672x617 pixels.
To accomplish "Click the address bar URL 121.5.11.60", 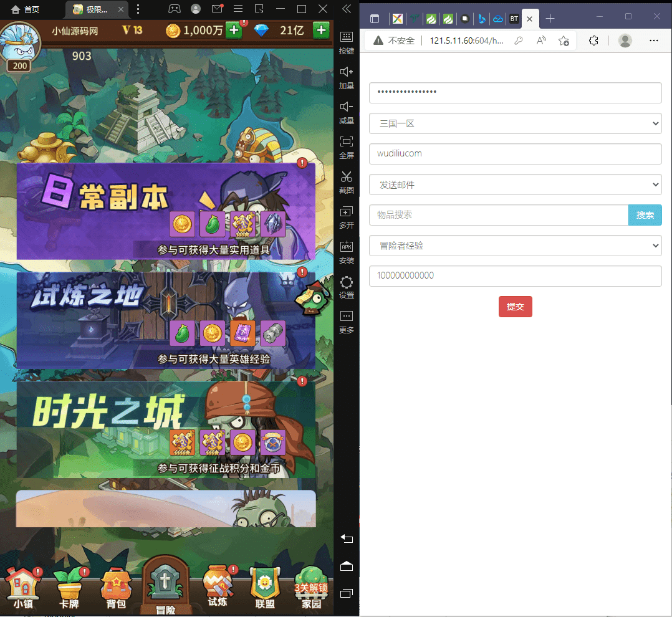I will pyautogui.click(x=466, y=41).
